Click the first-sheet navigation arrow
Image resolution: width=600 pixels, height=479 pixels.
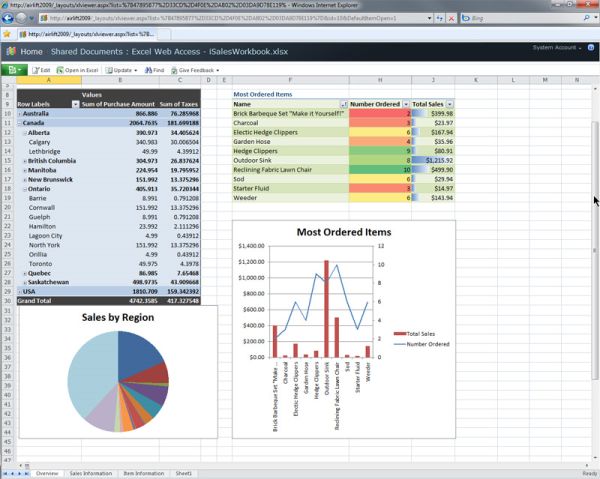(x=5, y=474)
